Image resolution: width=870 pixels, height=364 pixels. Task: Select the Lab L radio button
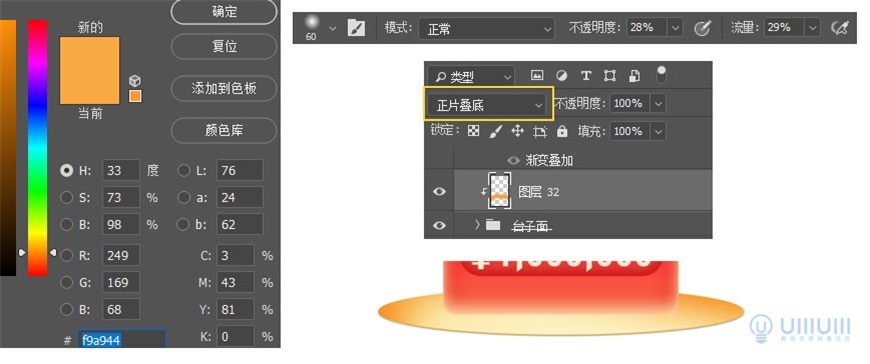[184, 170]
